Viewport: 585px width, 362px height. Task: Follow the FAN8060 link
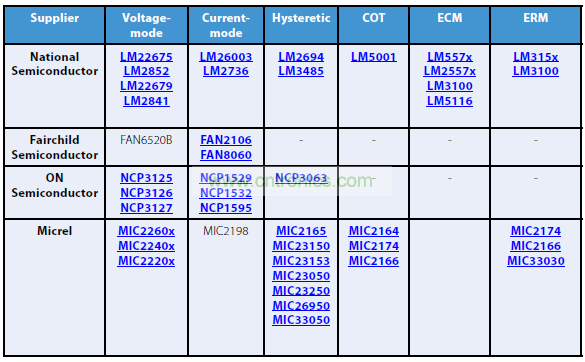(226, 155)
